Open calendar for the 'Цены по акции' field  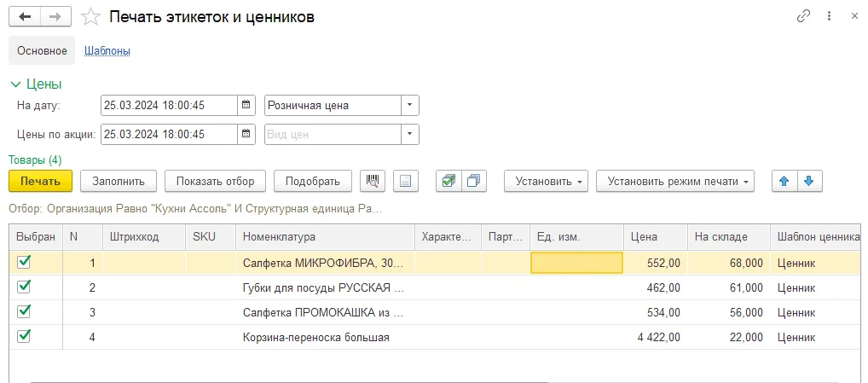246,134
